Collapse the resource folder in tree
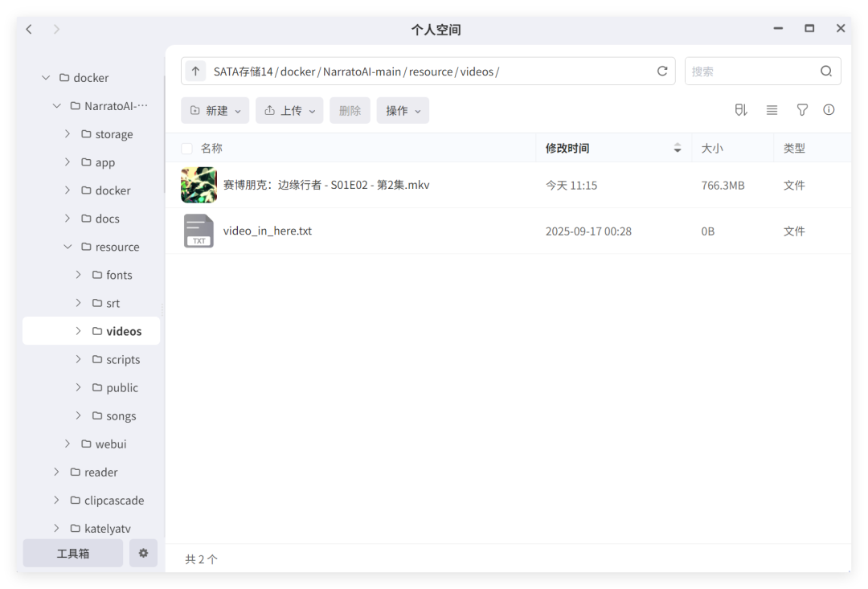The image size is (868, 589). click(x=68, y=247)
